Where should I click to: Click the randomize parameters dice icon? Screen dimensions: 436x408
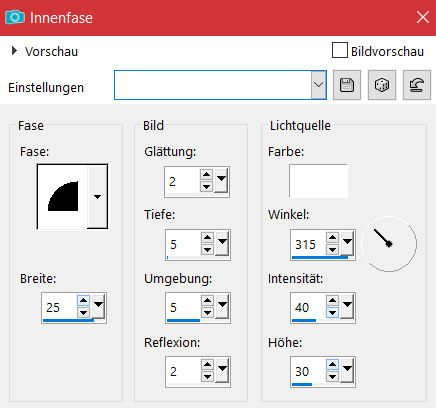[x=382, y=85]
